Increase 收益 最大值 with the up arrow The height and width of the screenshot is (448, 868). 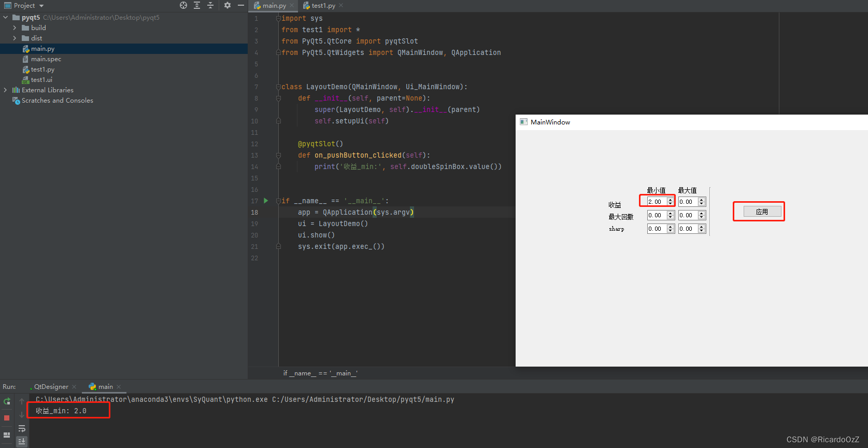point(702,200)
